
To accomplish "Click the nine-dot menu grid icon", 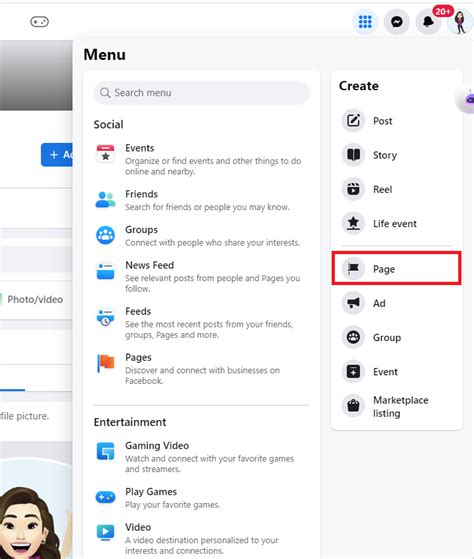I will tap(365, 22).
